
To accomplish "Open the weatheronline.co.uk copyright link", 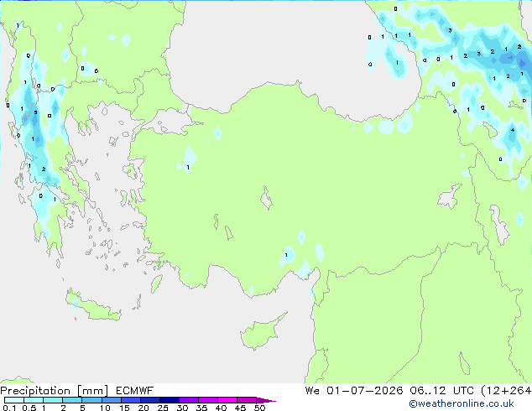I will click(x=462, y=403).
